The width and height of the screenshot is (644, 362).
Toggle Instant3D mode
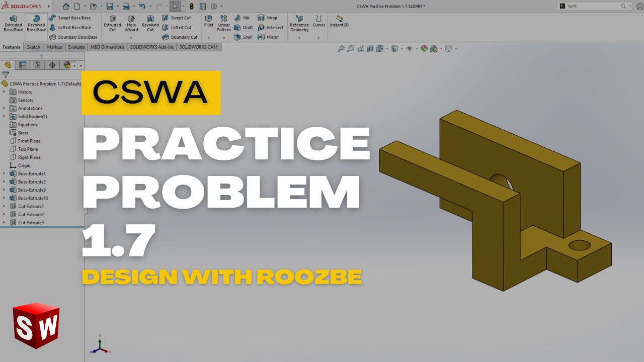(x=339, y=21)
